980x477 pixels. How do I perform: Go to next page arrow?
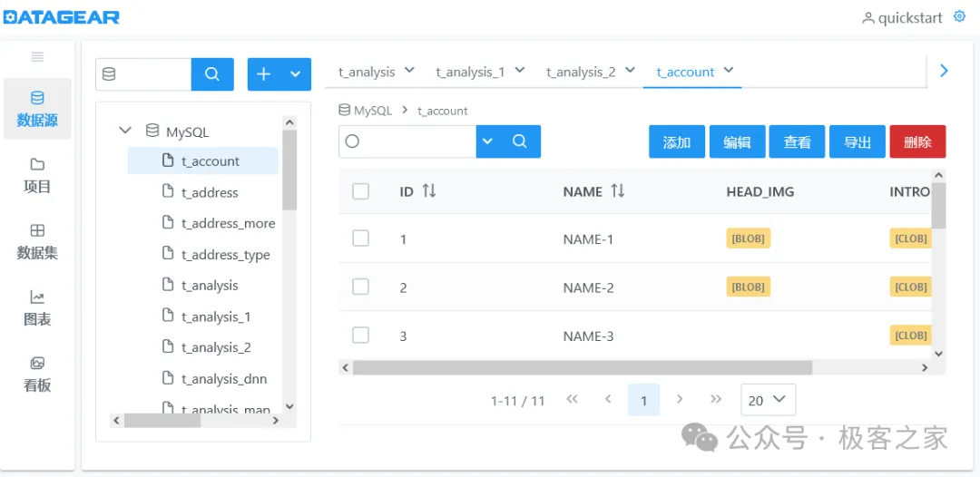pyautogui.click(x=680, y=400)
